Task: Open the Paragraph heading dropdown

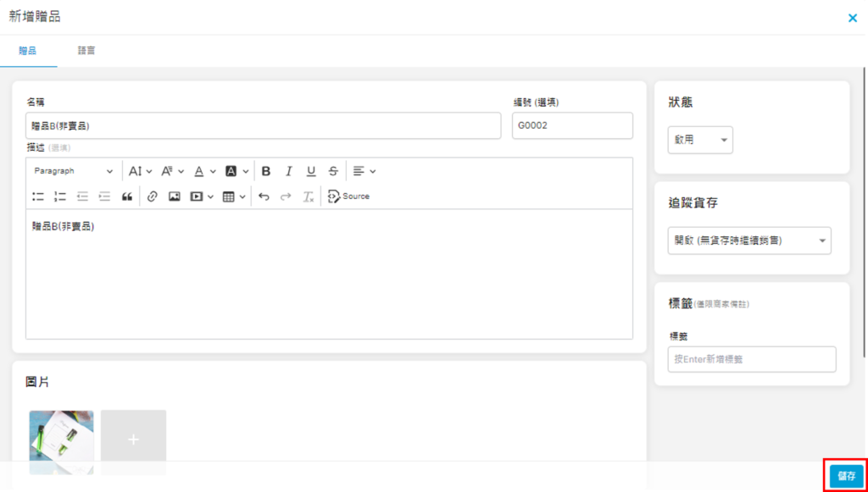Action: coord(73,171)
